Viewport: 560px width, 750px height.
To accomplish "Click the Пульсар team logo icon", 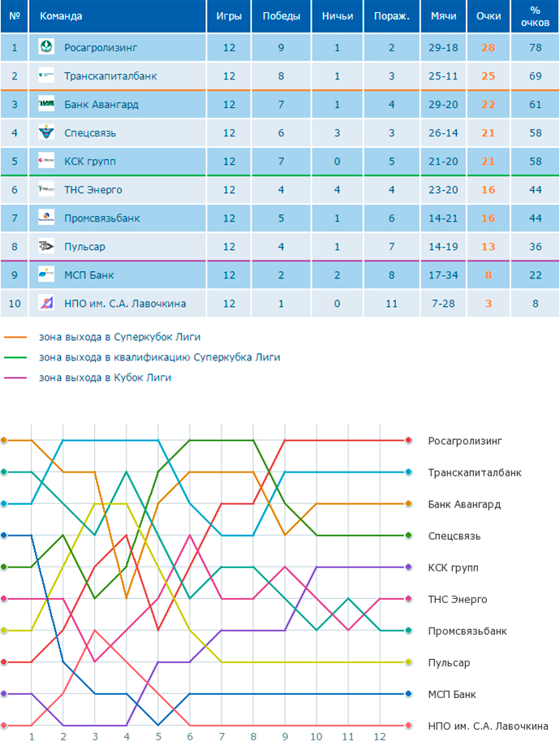I will [x=46, y=246].
